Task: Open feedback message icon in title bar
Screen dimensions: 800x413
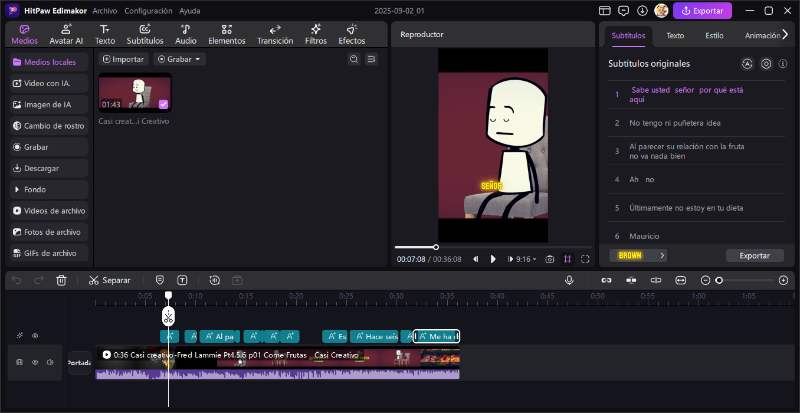Action: point(623,11)
